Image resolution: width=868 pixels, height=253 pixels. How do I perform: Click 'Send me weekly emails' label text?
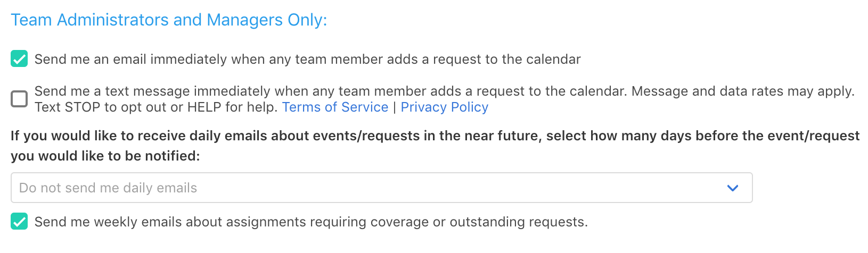311,222
